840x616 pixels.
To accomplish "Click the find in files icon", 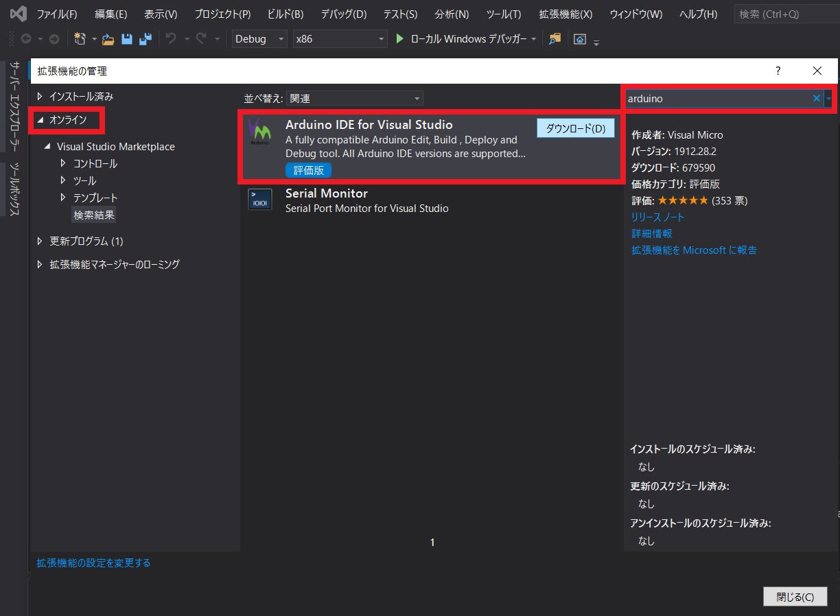I will pyautogui.click(x=555, y=39).
